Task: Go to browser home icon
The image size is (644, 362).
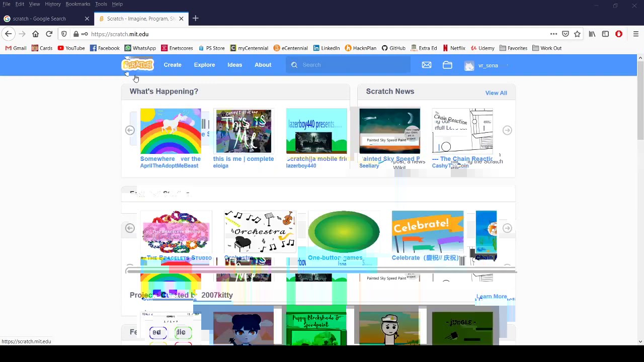Action: [x=35, y=34]
